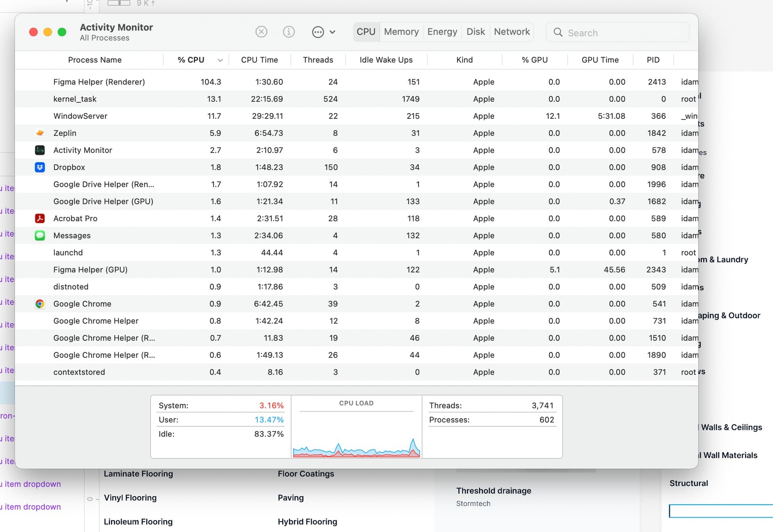Screen dimensions: 773x532
Task: Click the Idle 83.37% value
Action: pos(269,434)
